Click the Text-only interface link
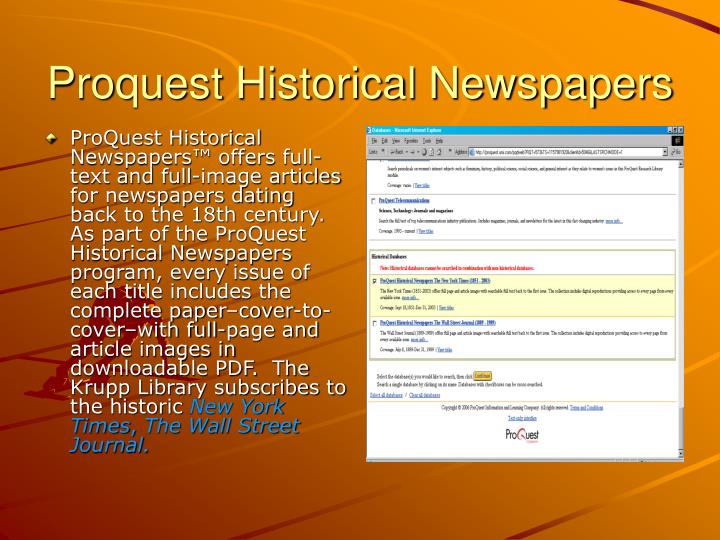 (522, 418)
